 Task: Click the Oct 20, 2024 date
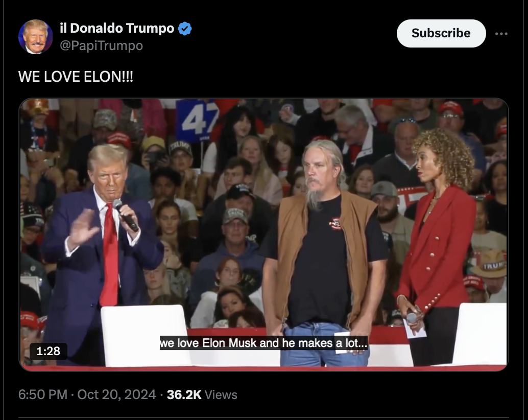pos(116,394)
